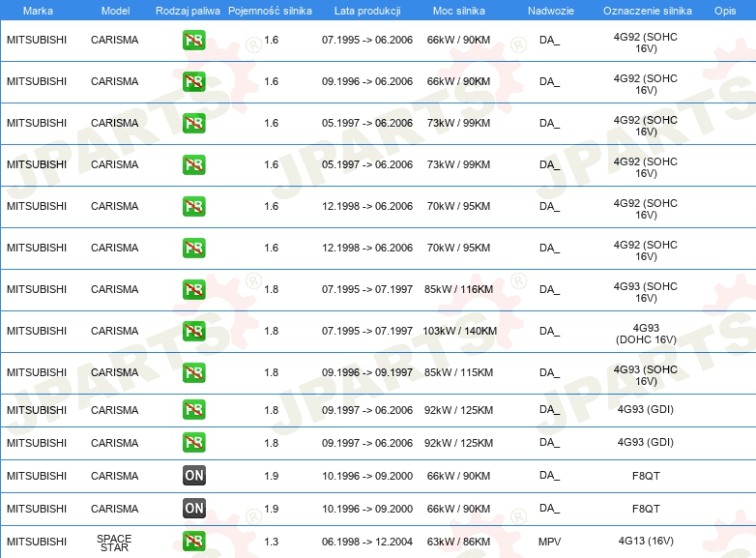
Task: Click petrol fuel icon in 09.1996 -> 06.2006 row
Action: [193, 81]
